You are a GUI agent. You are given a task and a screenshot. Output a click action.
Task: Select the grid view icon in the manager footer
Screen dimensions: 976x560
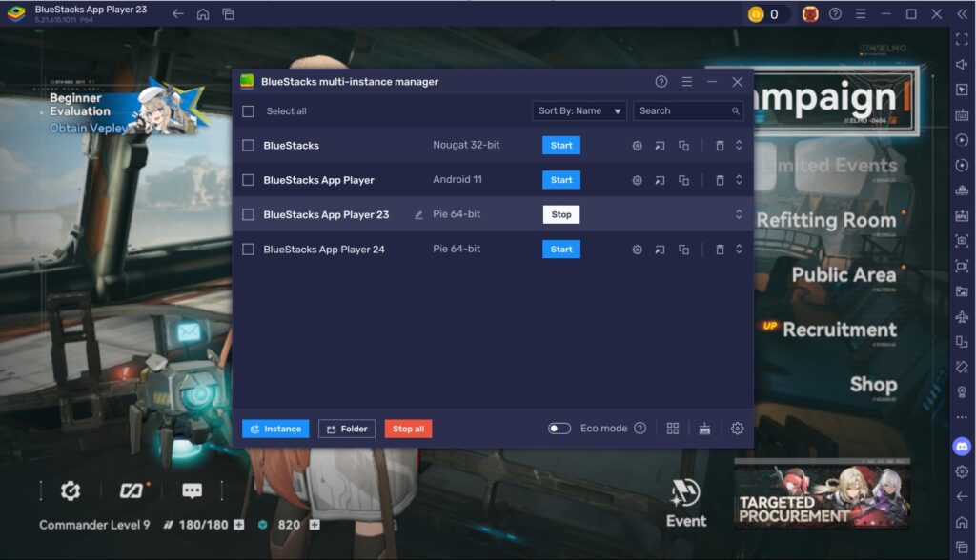[x=673, y=429]
